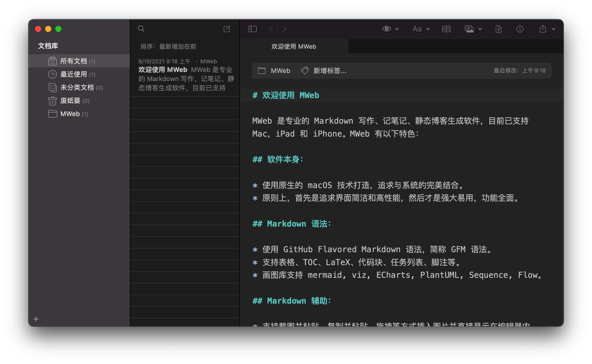Image resolution: width=592 pixels, height=364 pixels.
Task: Select 最近使用 in the library sidebar
Action: point(74,74)
